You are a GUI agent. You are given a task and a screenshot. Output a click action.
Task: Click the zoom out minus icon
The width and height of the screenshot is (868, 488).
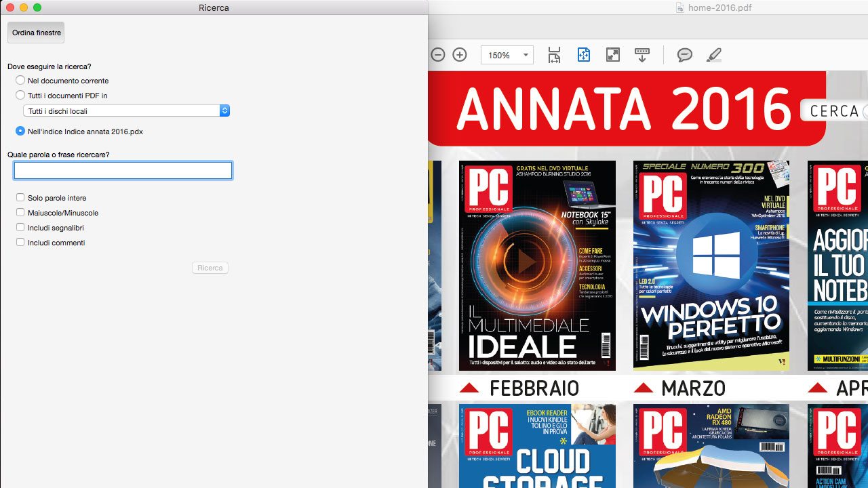(x=438, y=55)
